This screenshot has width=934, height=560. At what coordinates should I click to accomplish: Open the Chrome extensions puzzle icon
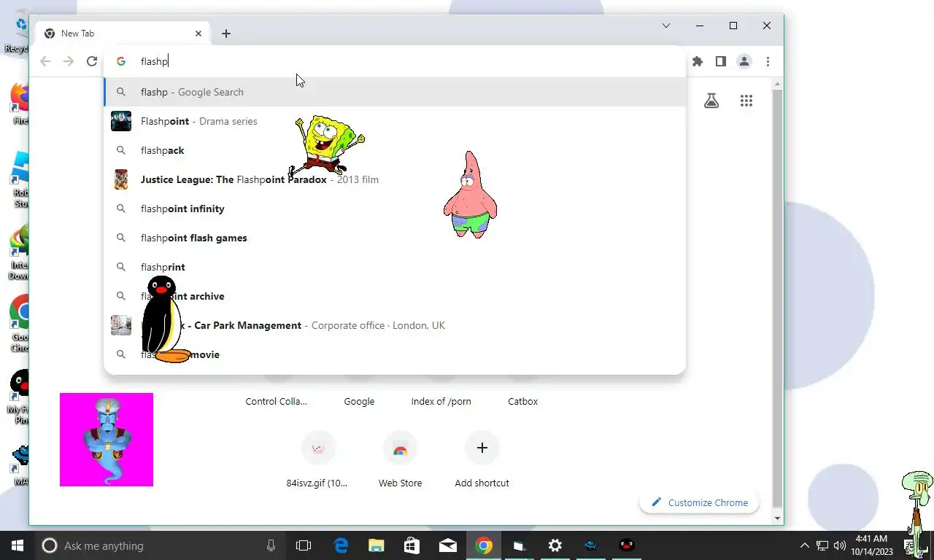coord(698,61)
